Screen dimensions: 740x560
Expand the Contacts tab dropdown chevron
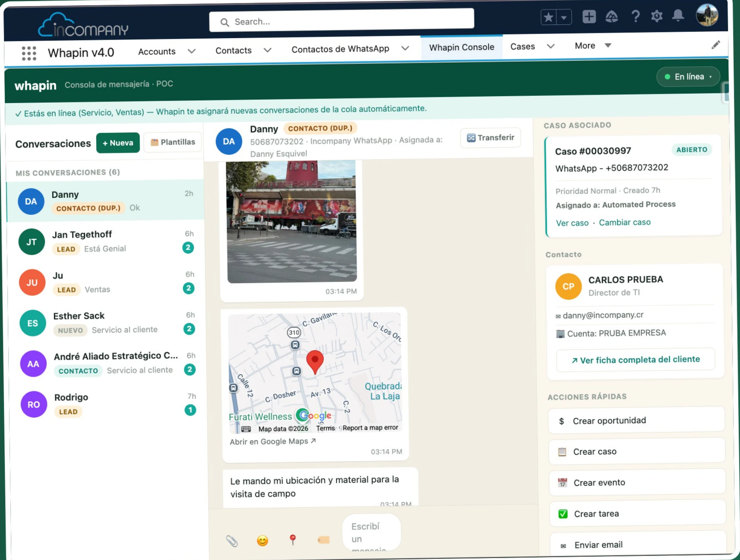[x=268, y=50]
